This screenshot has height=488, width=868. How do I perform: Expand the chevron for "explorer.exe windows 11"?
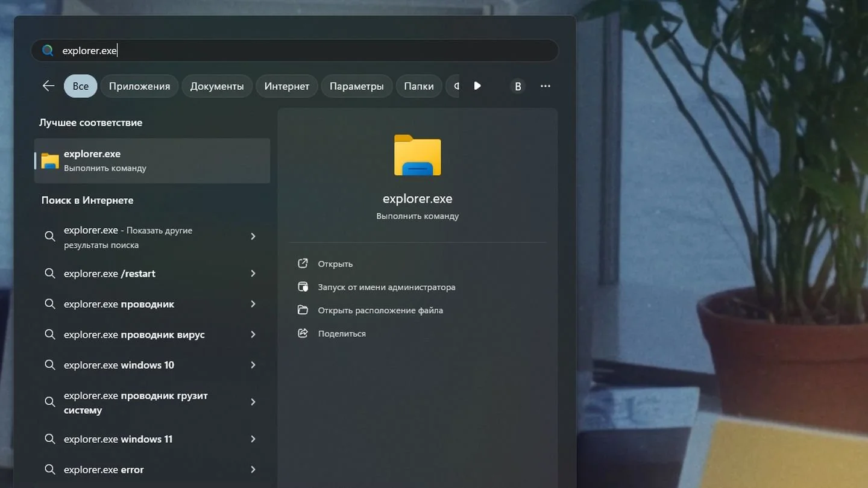[253, 439]
